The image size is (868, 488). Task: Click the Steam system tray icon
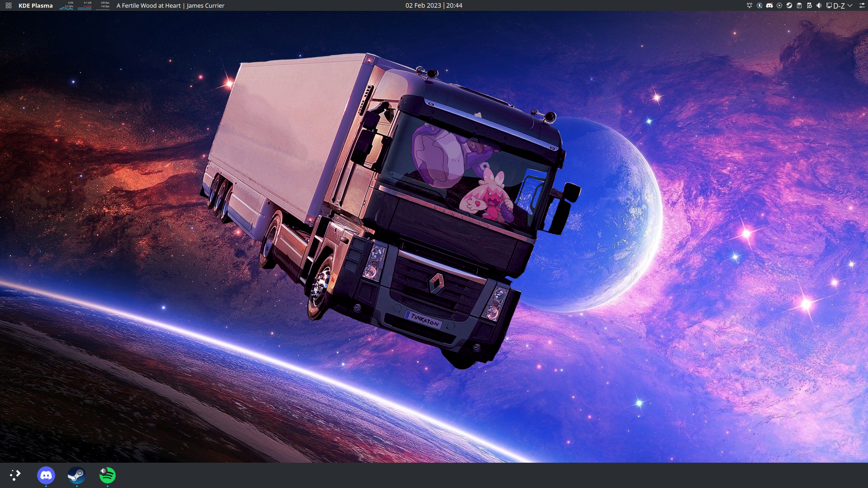789,5
